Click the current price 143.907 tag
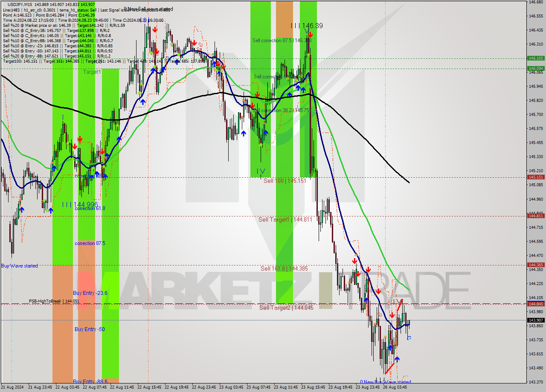 [x=536, y=320]
